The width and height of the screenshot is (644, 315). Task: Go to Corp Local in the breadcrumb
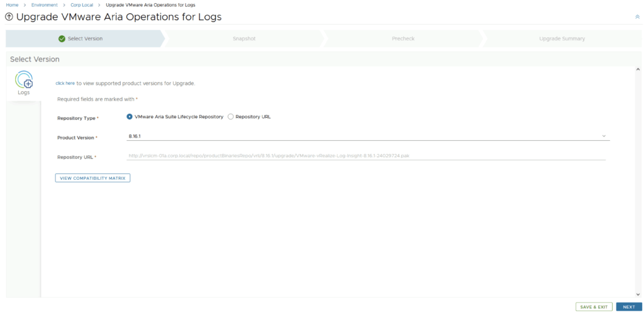82,5
